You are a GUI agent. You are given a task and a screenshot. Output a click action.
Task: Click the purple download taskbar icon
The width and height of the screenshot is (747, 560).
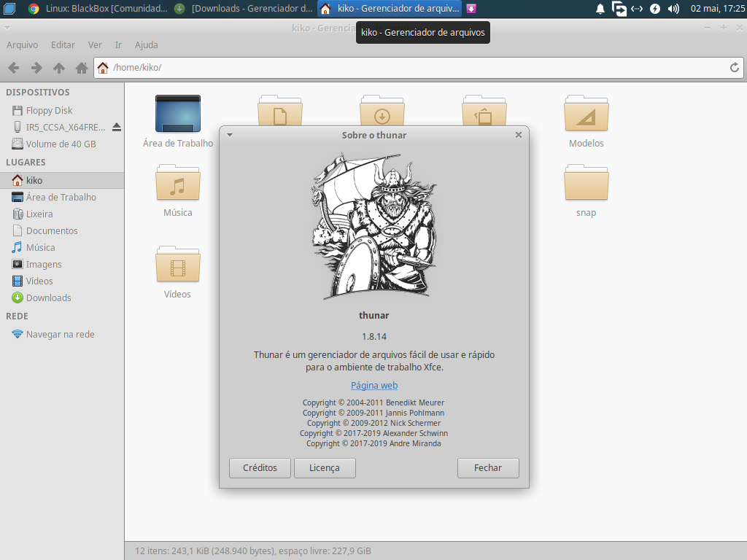(471, 9)
